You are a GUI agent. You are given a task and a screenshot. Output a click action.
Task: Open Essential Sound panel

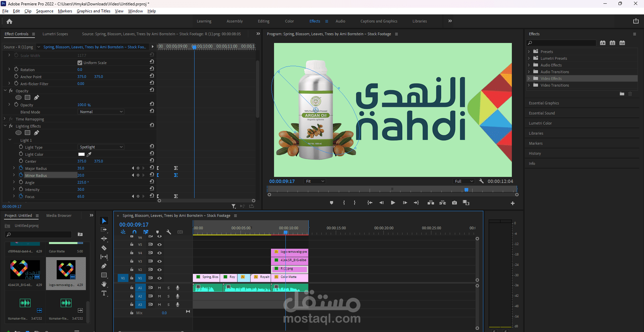(542, 113)
